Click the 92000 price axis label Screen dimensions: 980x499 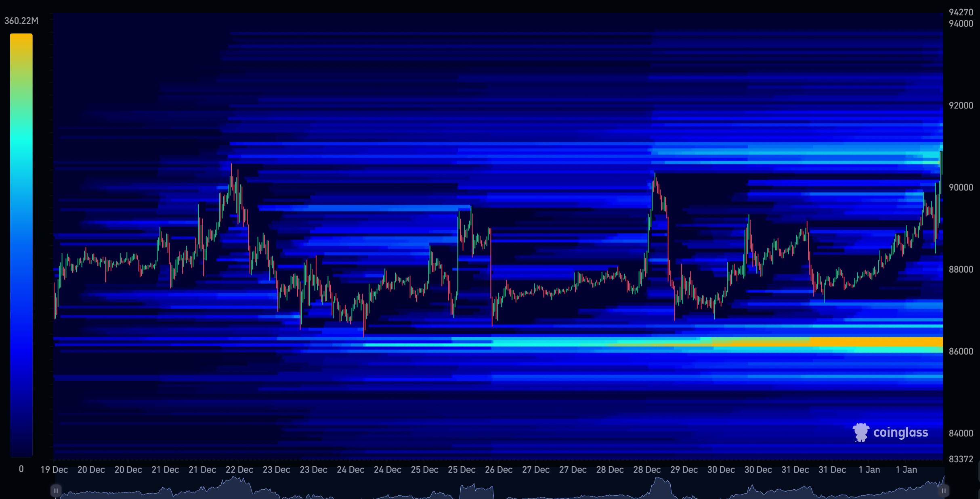point(961,106)
